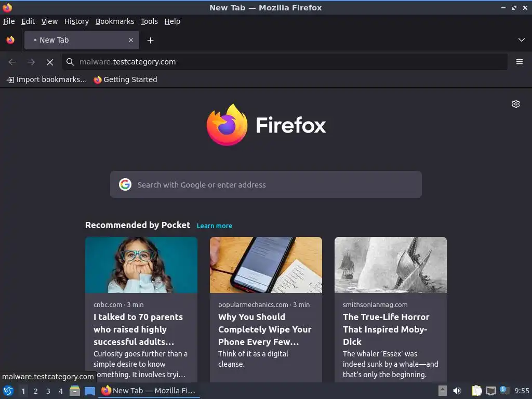Switch to workspace 4 in the taskbar
Image resolution: width=532 pixels, height=399 pixels.
pyautogui.click(x=61, y=391)
